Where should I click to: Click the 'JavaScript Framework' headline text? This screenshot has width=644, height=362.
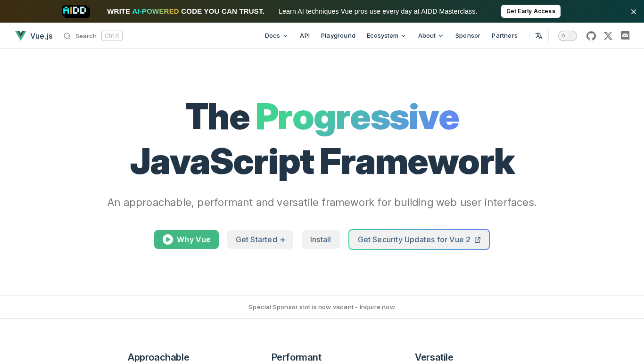[322, 162]
